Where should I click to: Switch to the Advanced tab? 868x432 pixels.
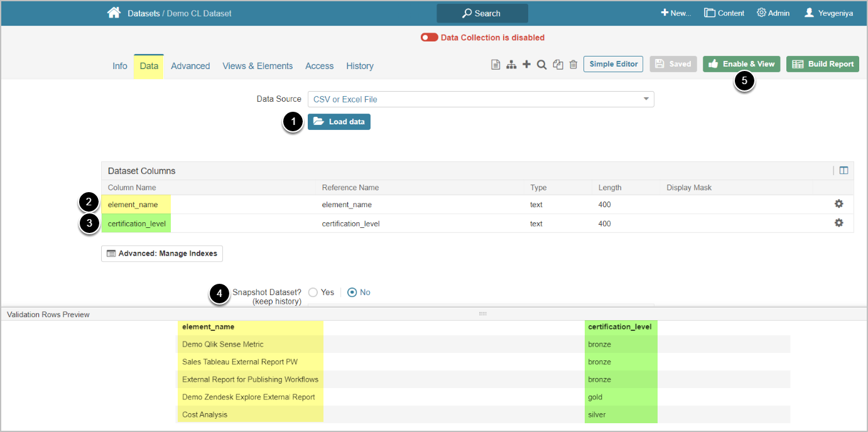pos(190,66)
